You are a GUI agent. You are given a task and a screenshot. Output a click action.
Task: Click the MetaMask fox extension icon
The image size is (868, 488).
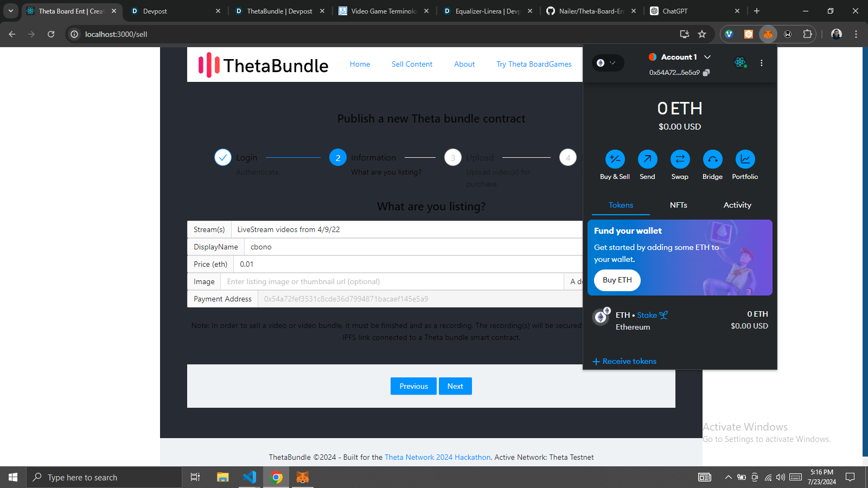(x=768, y=34)
